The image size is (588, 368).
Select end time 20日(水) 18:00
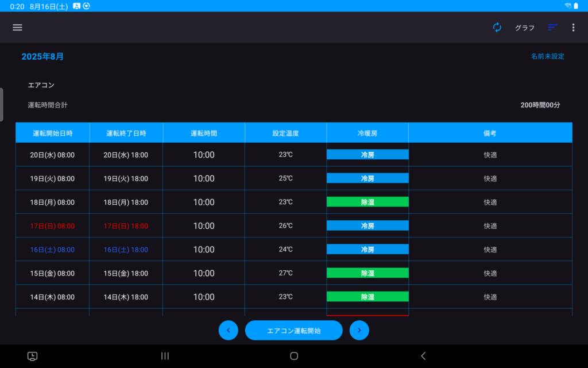pos(126,155)
